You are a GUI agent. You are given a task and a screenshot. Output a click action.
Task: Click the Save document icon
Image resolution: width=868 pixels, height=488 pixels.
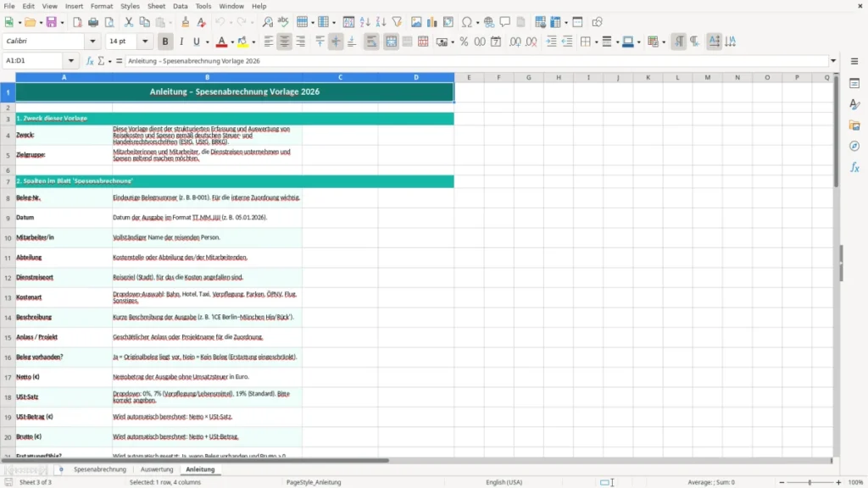52,22
